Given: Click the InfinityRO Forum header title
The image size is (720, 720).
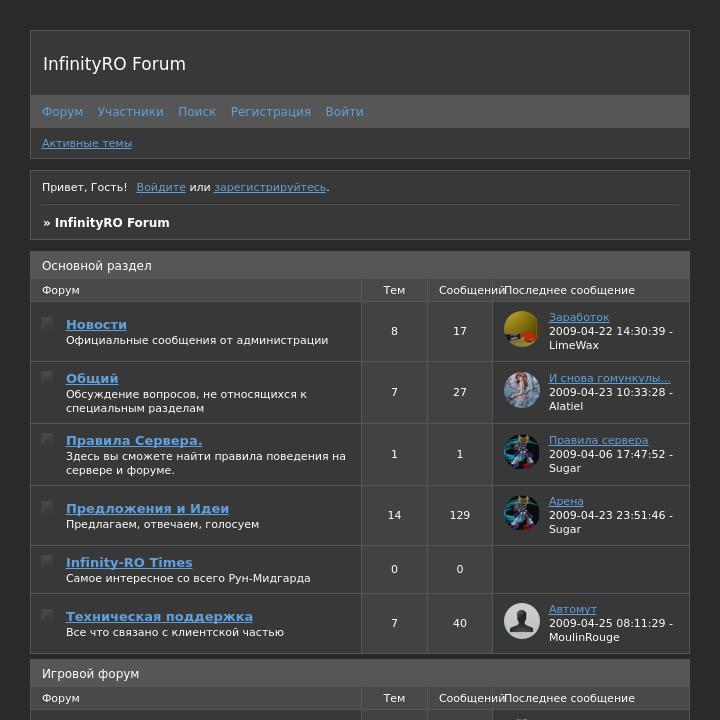Looking at the screenshot, I should pos(114,64).
